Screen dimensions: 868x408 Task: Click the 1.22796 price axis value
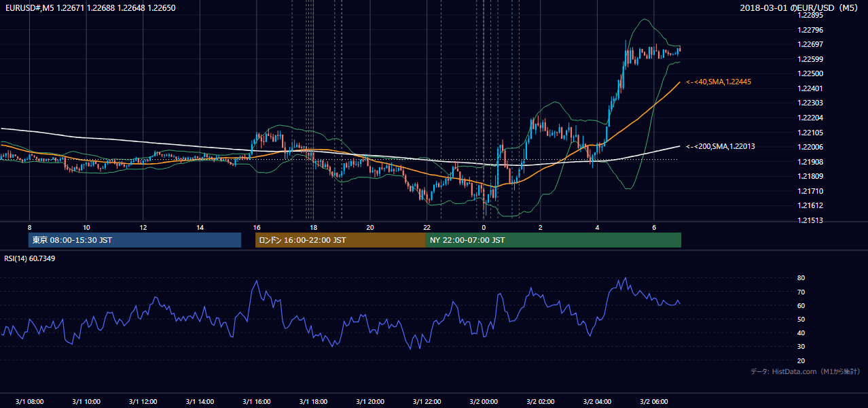810,30
